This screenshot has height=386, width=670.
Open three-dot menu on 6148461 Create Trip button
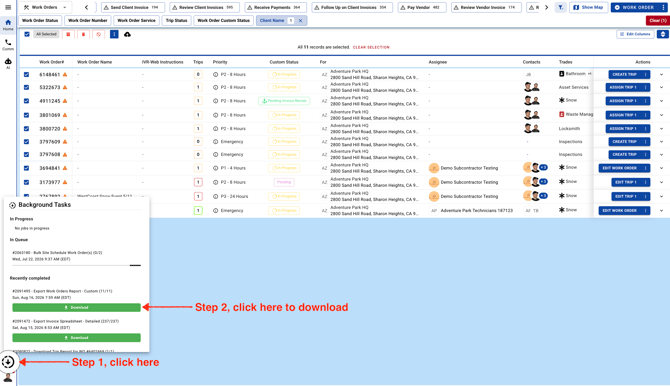coord(646,74)
